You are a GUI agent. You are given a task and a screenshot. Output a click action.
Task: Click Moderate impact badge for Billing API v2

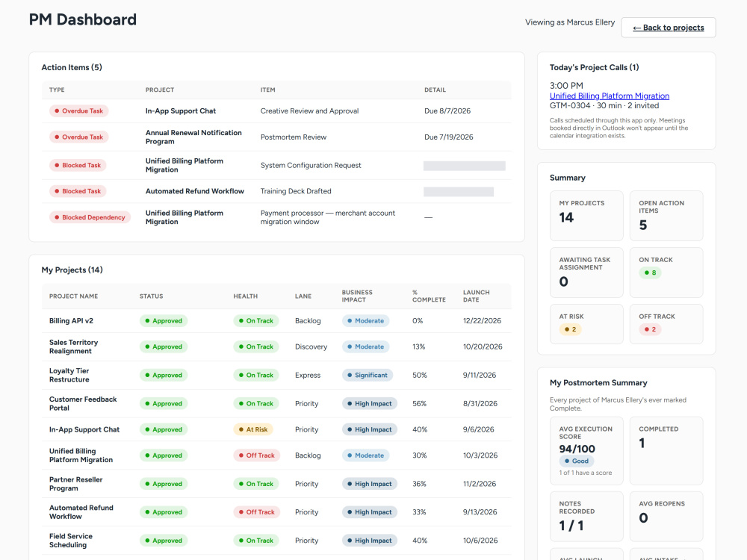click(x=365, y=321)
